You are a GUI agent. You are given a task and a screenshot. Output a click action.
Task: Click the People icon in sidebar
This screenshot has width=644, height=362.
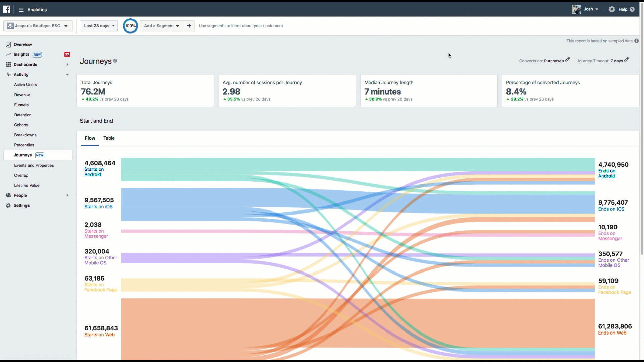point(8,195)
